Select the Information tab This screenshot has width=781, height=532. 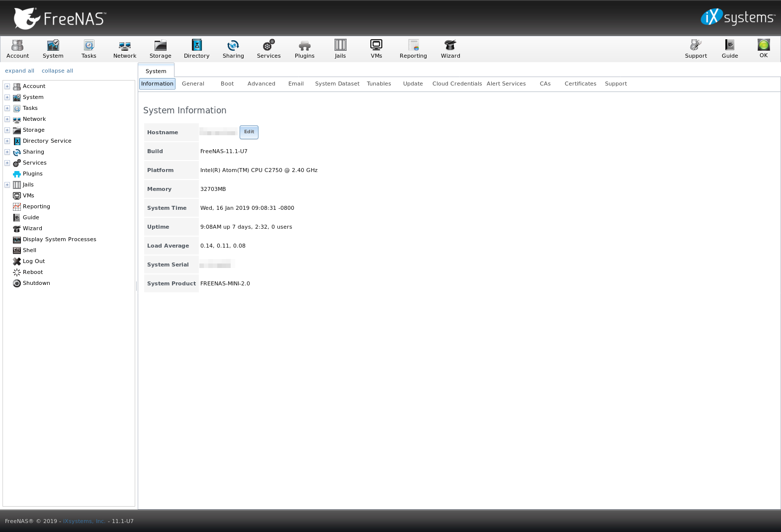click(x=157, y=84)
